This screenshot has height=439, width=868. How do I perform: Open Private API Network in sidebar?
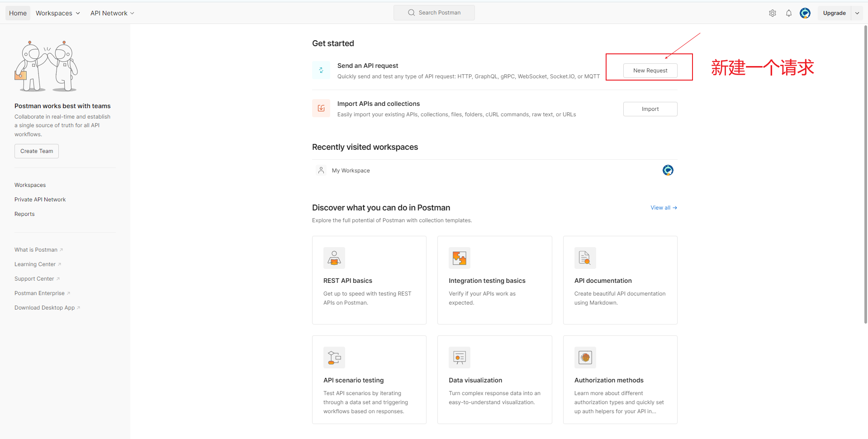[40, 200]
